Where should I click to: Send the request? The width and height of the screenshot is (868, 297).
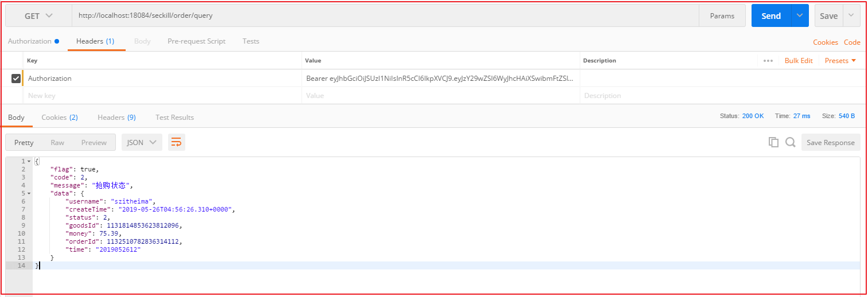(x=771, y=16)
